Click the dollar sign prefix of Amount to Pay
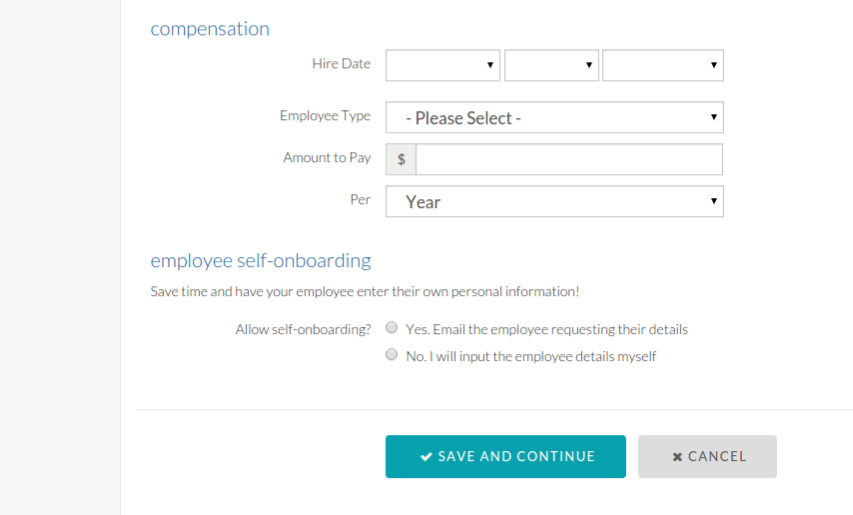 [x=401, y=159]
